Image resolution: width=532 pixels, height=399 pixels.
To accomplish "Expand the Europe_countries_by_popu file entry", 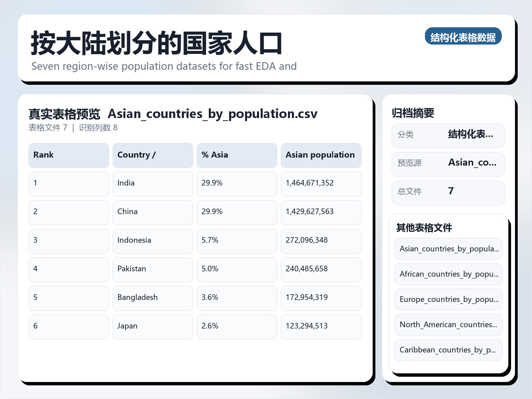I will [448, 300].
